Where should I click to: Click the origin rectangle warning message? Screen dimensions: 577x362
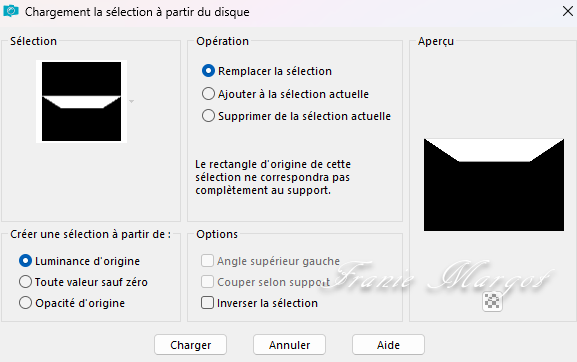click(x=273, y=177)
